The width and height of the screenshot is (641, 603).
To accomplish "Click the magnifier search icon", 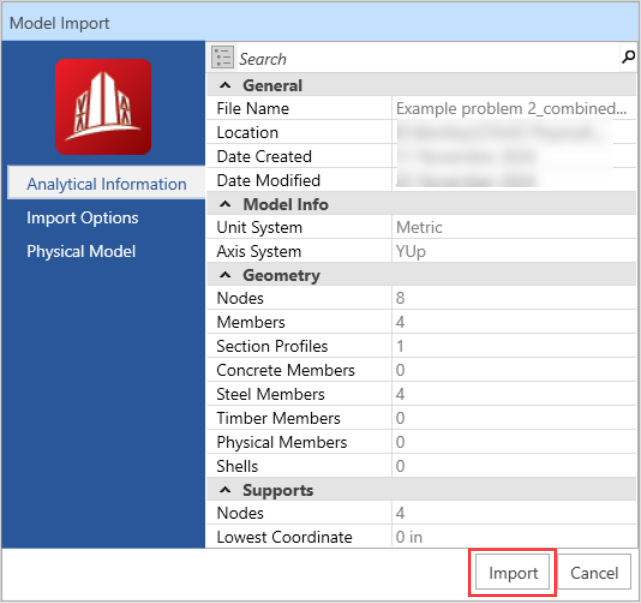I will coord(628,57).
